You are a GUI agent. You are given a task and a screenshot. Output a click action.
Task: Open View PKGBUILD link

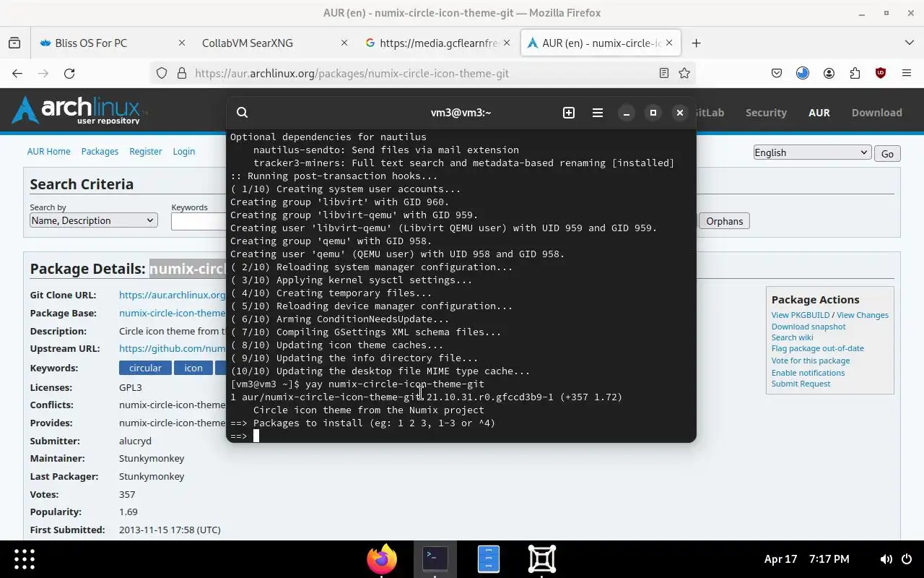pos(801,315)
